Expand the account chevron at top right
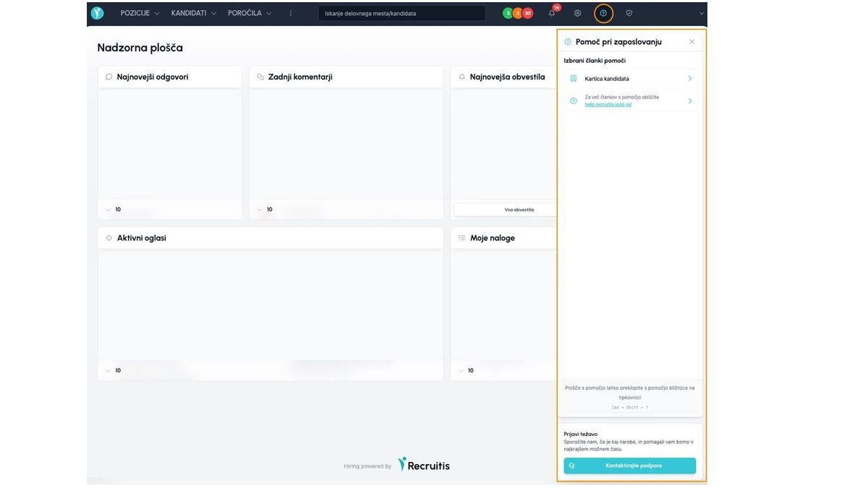This screenshot has width=868, height=488. coord(701,14)
